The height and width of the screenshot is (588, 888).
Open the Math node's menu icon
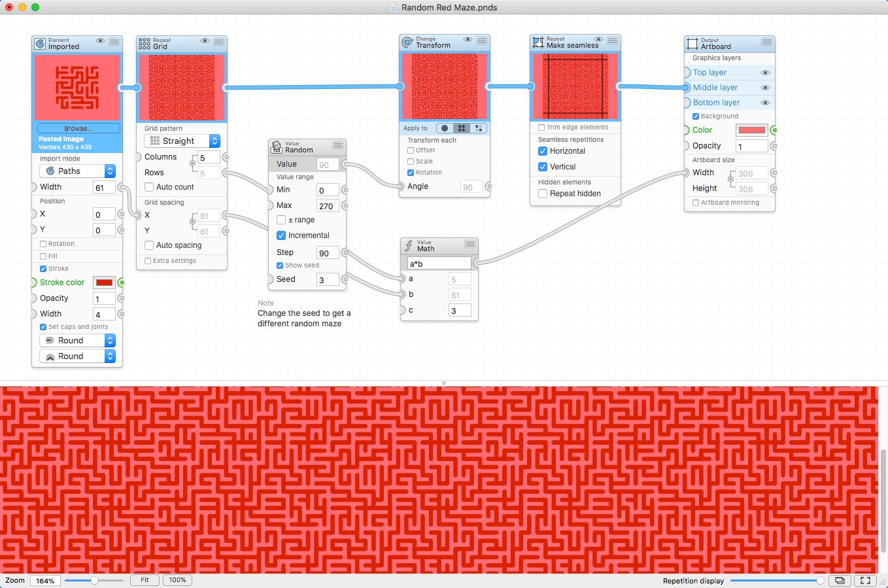click(x=470, y=243)
